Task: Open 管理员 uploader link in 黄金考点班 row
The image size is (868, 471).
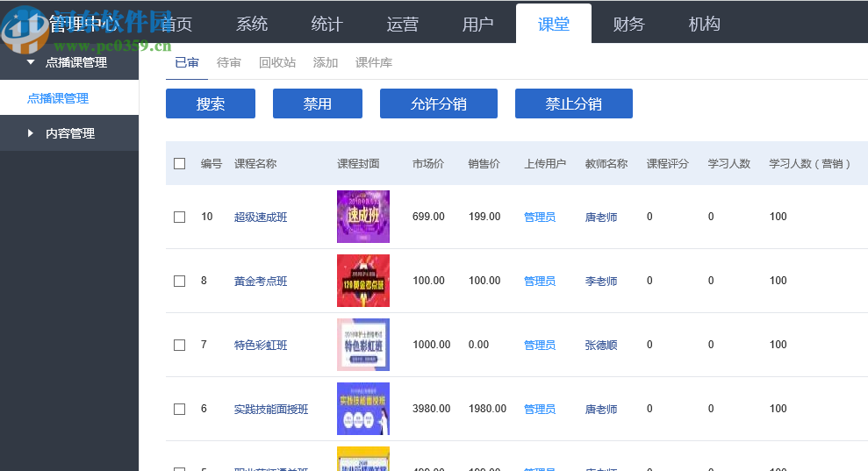Action: click(540, 282)
